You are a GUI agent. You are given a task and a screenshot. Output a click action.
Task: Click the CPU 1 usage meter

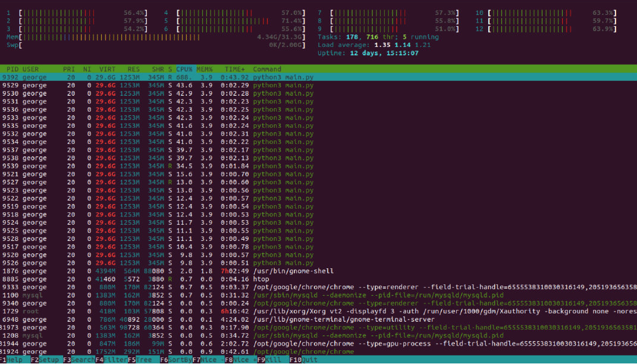[77, 13]
